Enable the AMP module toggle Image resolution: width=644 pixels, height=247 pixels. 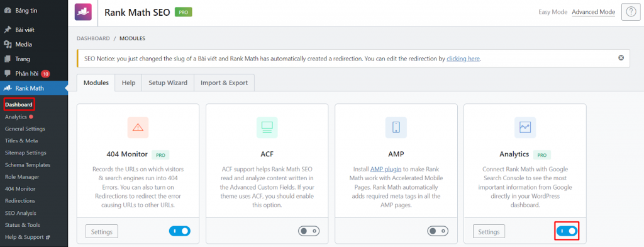tap(438, 231)
